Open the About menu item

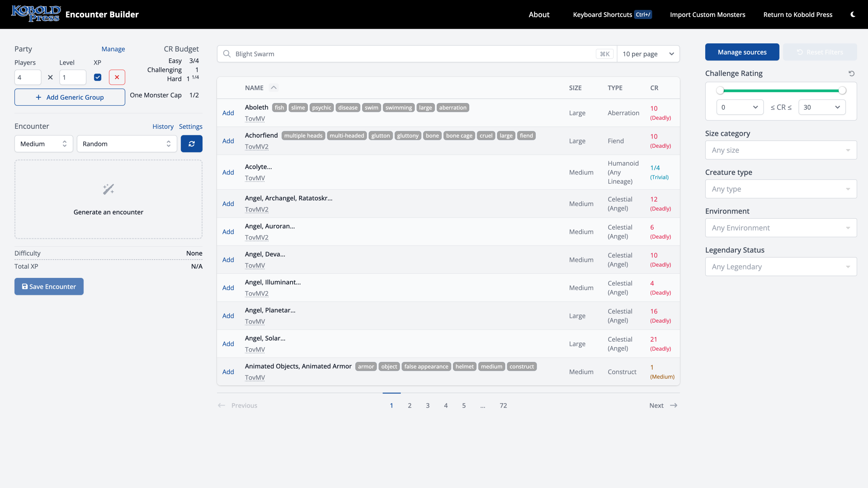[x=539, y=15]
